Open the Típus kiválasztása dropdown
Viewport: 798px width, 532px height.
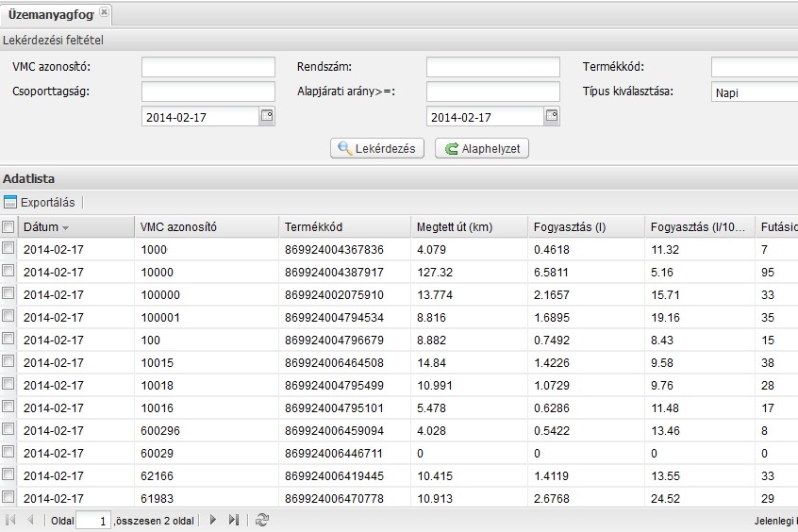tap(755, 92)
